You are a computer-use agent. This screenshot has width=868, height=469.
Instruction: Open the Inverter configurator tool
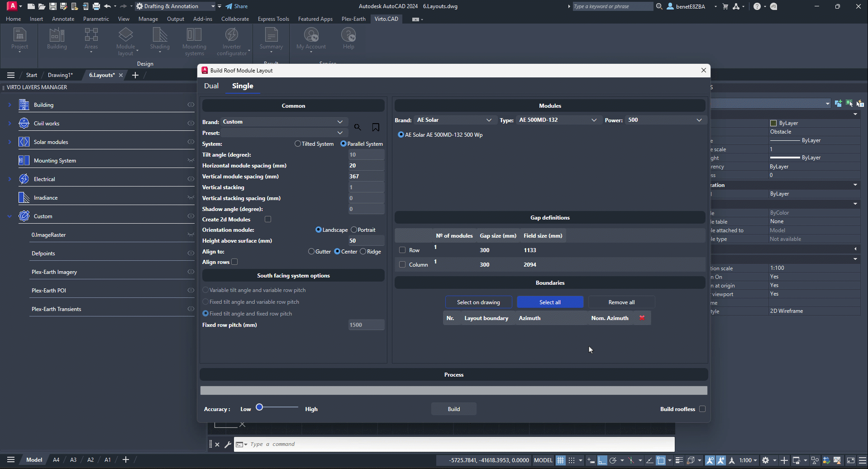pos(232,41)
